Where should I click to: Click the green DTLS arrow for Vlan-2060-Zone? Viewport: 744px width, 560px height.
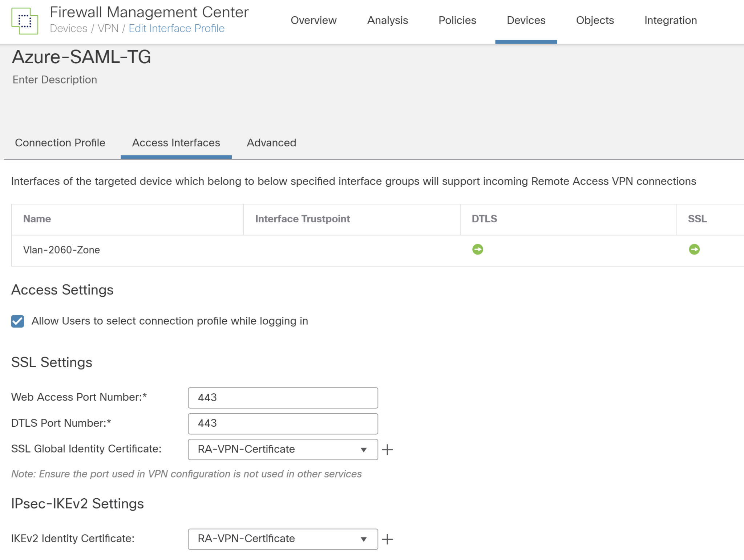click(478, 249)
